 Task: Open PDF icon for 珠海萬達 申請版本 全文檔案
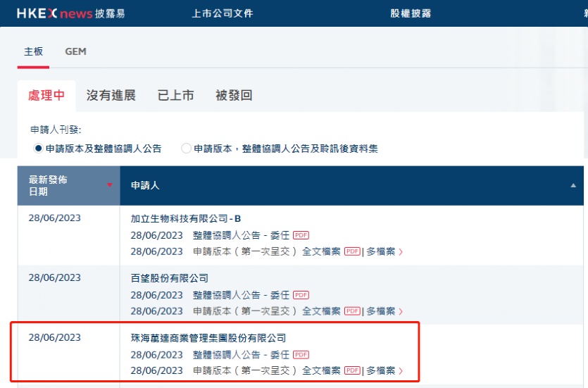coord(352,370)
